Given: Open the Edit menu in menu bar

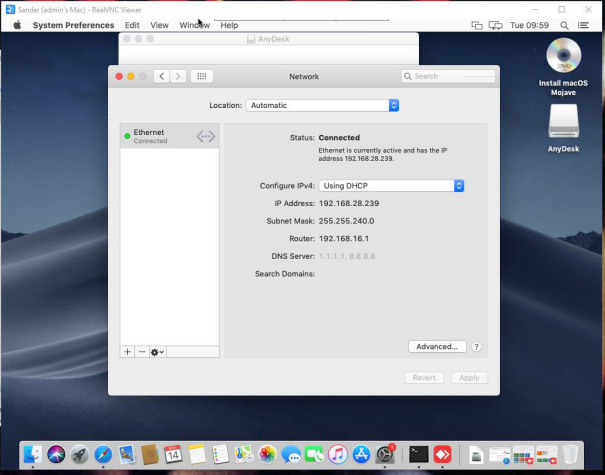Looking at the screenshot, I should click(x=132, y=25).
